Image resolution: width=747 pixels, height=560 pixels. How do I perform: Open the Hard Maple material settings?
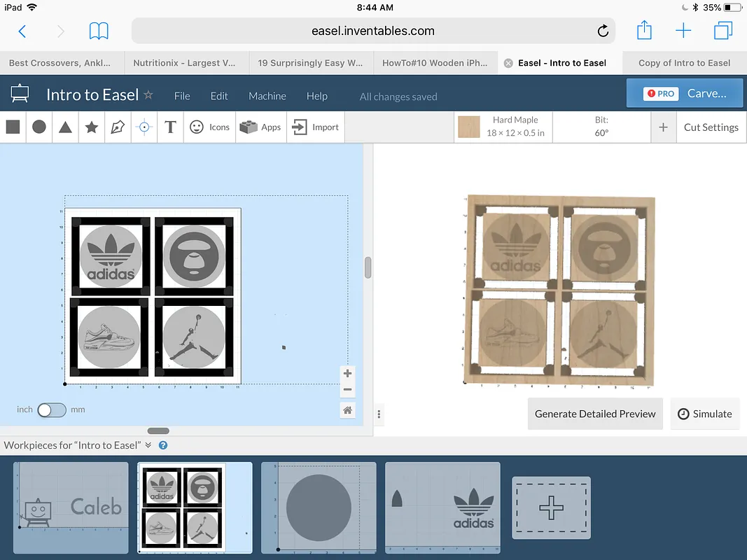click(503, 127)
